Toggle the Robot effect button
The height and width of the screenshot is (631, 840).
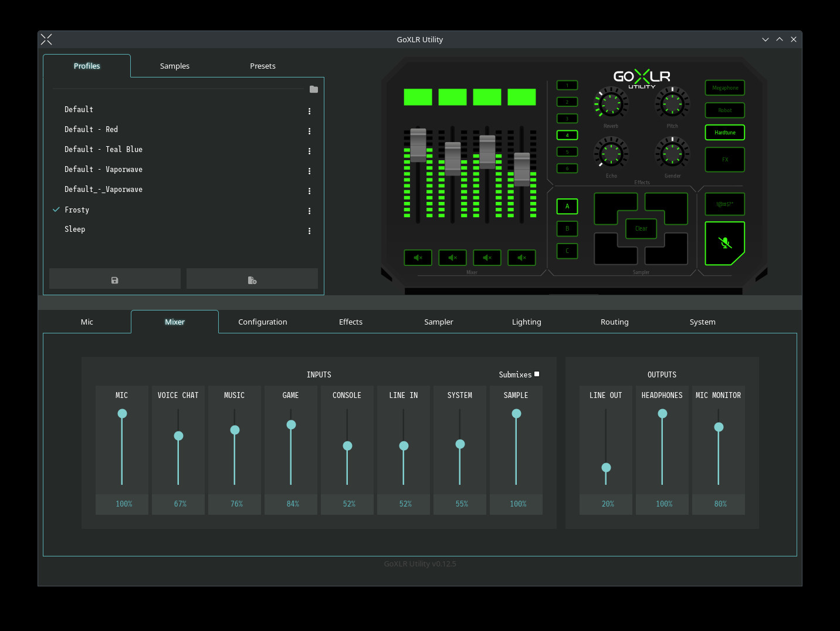point(725,110)
